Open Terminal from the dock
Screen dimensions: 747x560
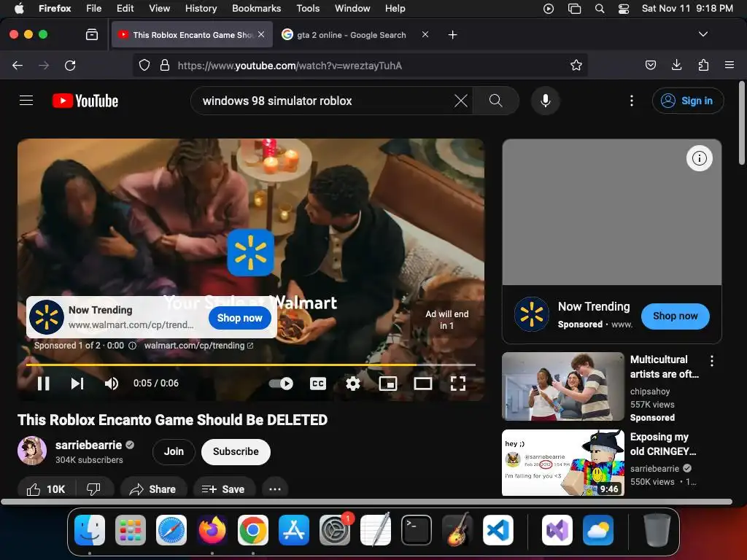(x=417, y=530)
